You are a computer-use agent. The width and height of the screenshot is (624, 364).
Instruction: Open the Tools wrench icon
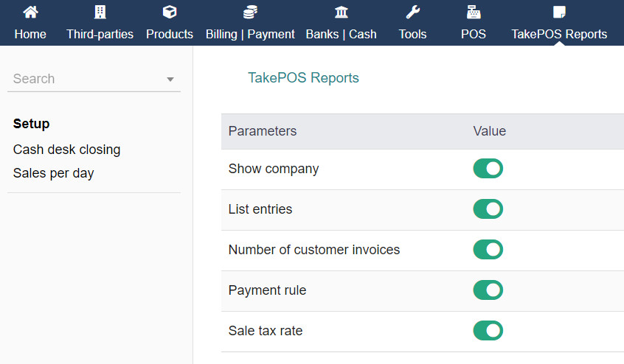point(412,13)
